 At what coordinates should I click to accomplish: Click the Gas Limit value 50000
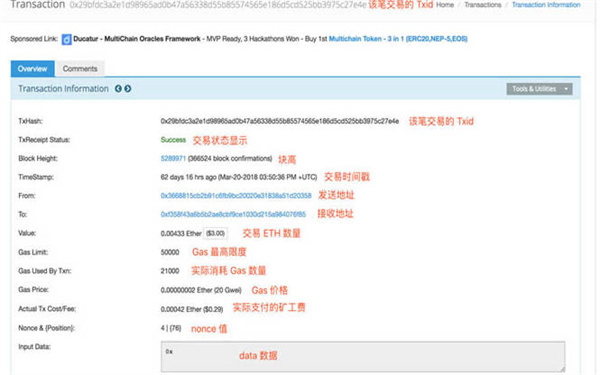pyautogui.click(x=170, y=252)
